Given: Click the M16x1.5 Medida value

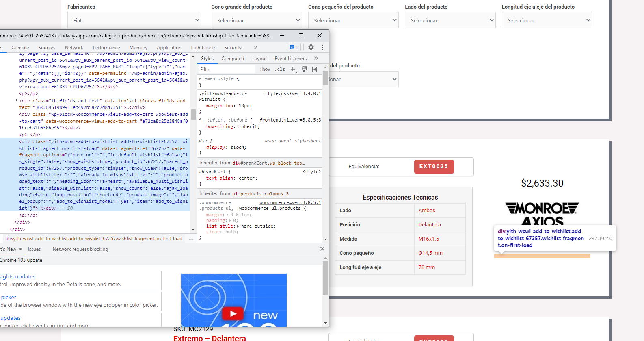Looking at the screenshot, I should pos(429,239).
